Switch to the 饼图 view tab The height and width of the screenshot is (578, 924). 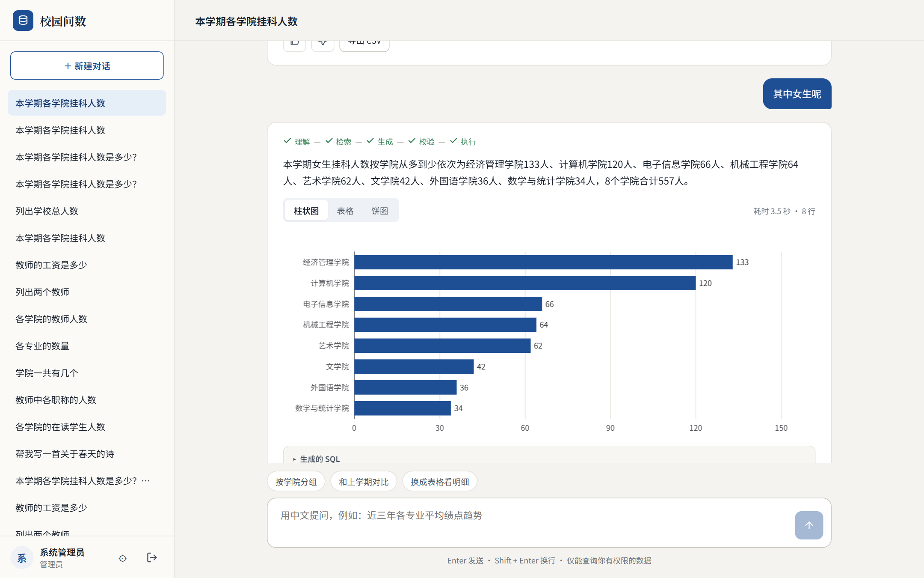pos(380,211)
